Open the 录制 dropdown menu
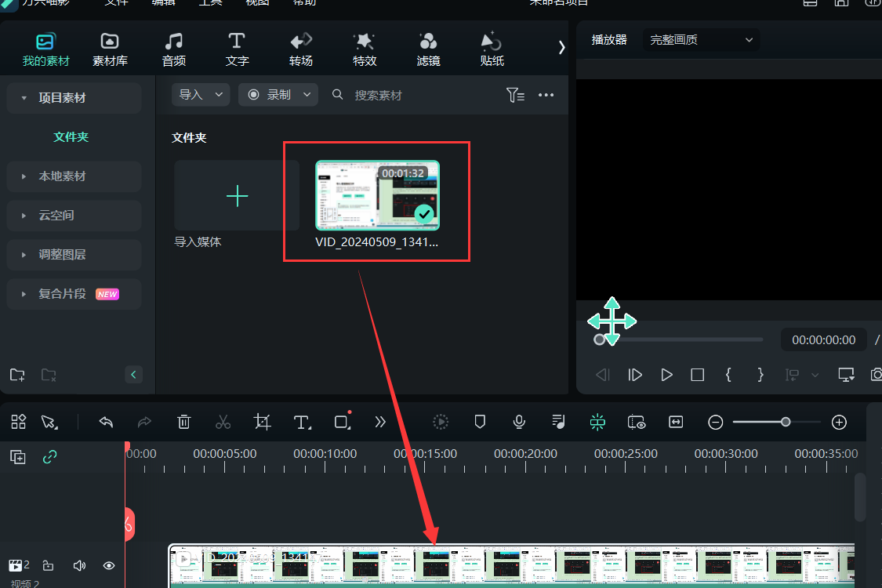 [278, 95]
